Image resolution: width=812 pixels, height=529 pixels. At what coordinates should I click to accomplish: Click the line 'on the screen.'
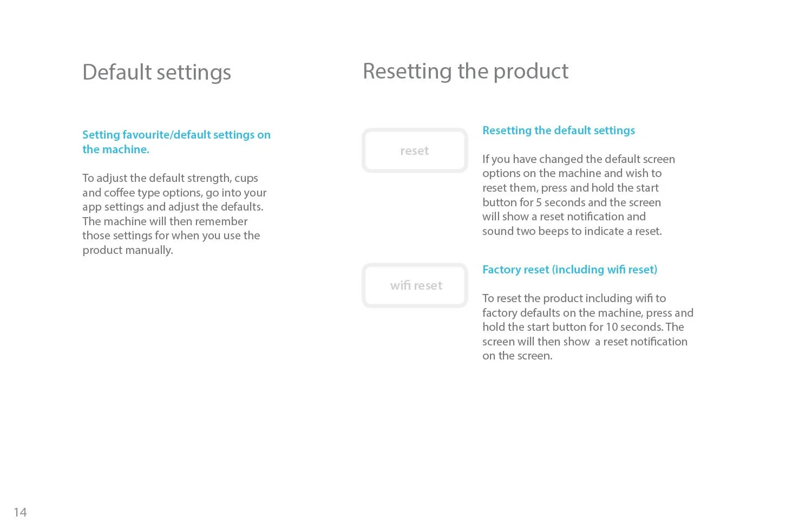click(x=518, y=356)
